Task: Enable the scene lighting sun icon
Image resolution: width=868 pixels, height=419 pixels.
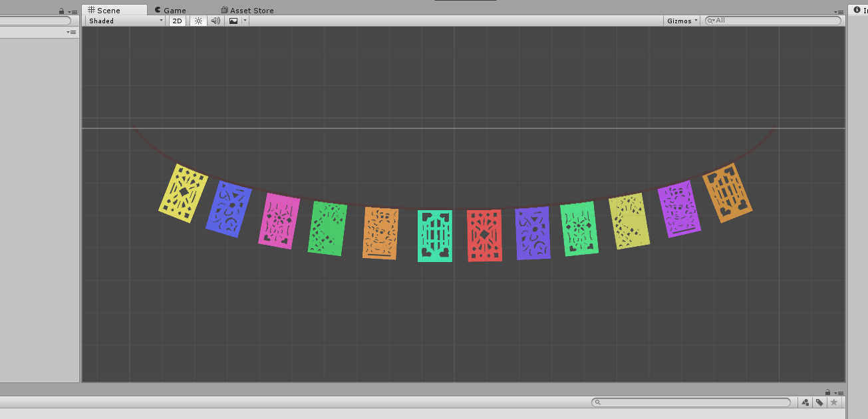Action: [x=198, y=21]
